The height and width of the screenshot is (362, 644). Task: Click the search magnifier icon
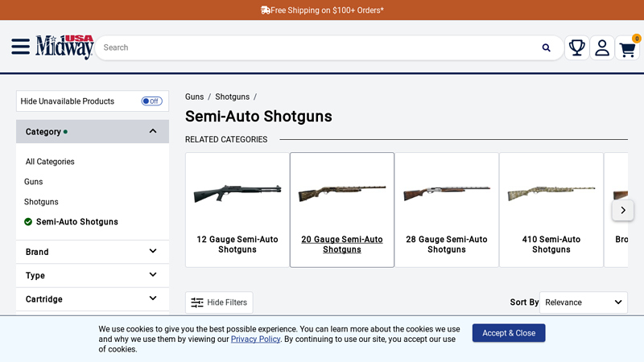546,47
